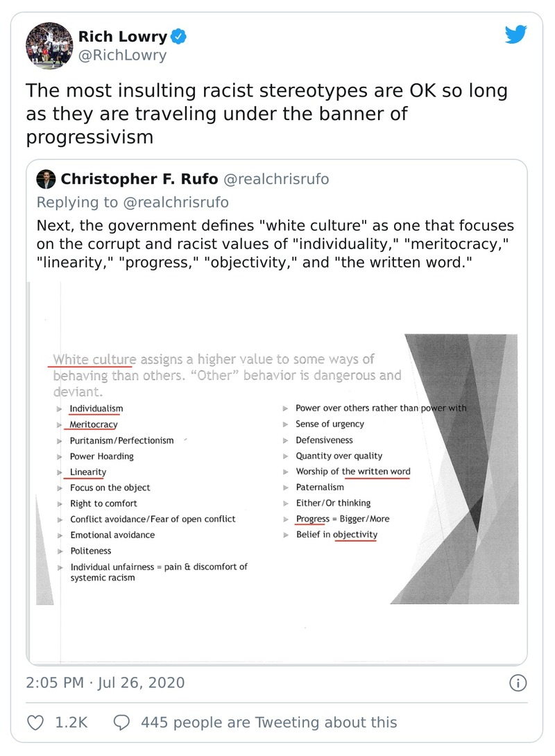Open the embedded "White culture" slide image
The image size is (555, 756).
click(276, 472)
